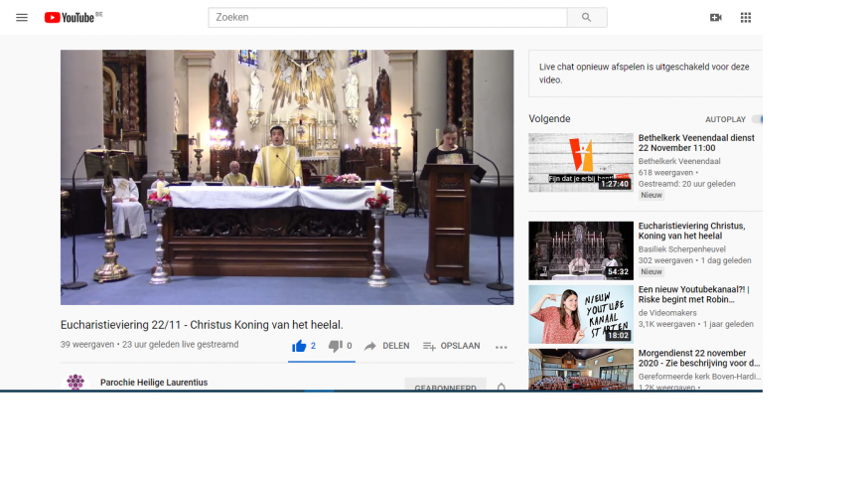Click the Delen share button
The image size is (868, 479).
pyautogui.click(x=386, y=346)
